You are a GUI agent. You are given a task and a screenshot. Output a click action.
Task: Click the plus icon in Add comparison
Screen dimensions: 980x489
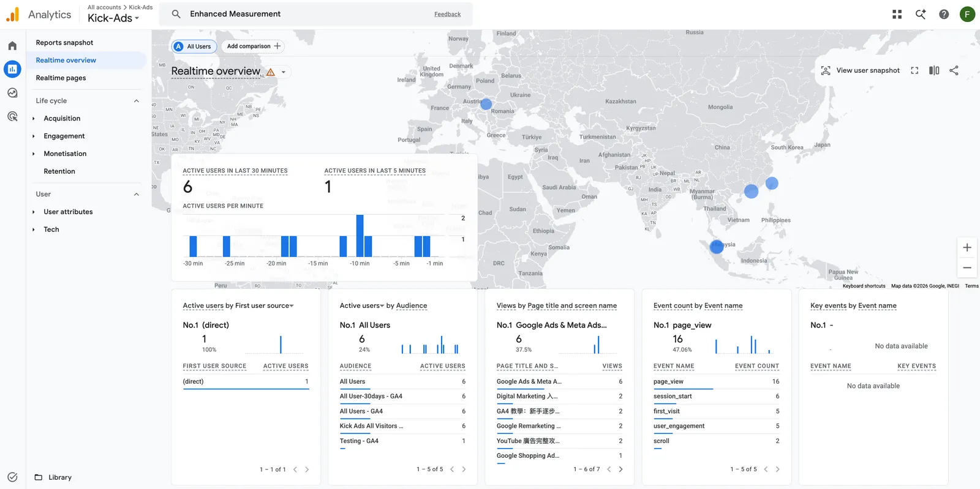277,46
